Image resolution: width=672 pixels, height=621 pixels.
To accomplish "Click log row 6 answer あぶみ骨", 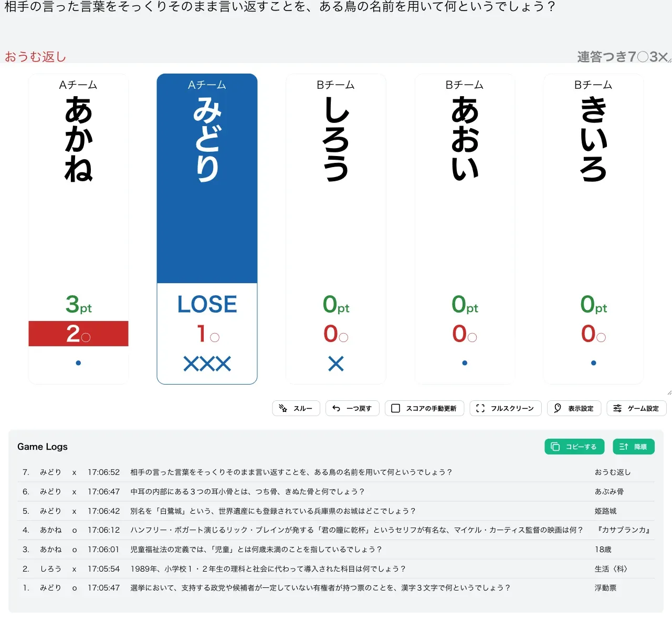I will click(609, 492).
